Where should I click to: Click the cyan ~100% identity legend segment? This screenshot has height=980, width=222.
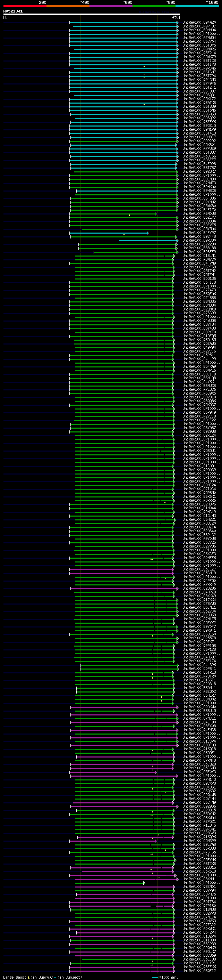click(197, 6)
